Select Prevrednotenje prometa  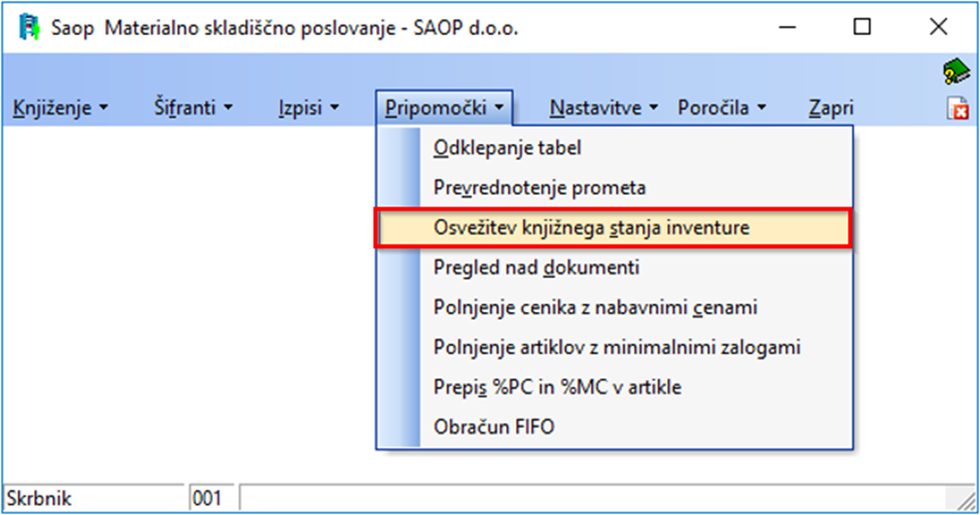[614, 188]
